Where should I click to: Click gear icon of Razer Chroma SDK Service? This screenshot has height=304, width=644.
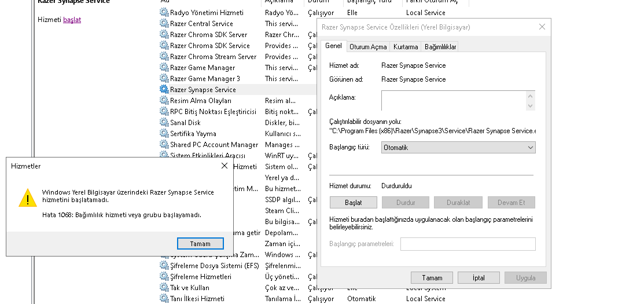[x=164, y=45]
